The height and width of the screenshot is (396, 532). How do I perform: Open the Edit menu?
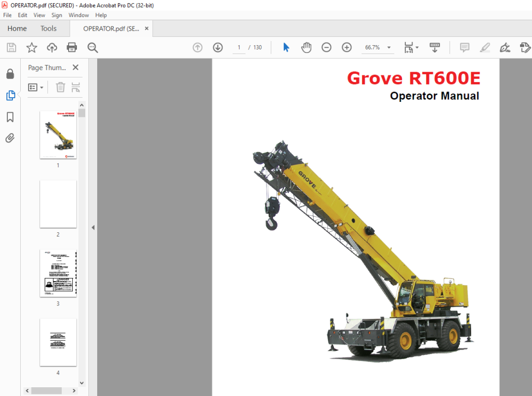(22, 15)
